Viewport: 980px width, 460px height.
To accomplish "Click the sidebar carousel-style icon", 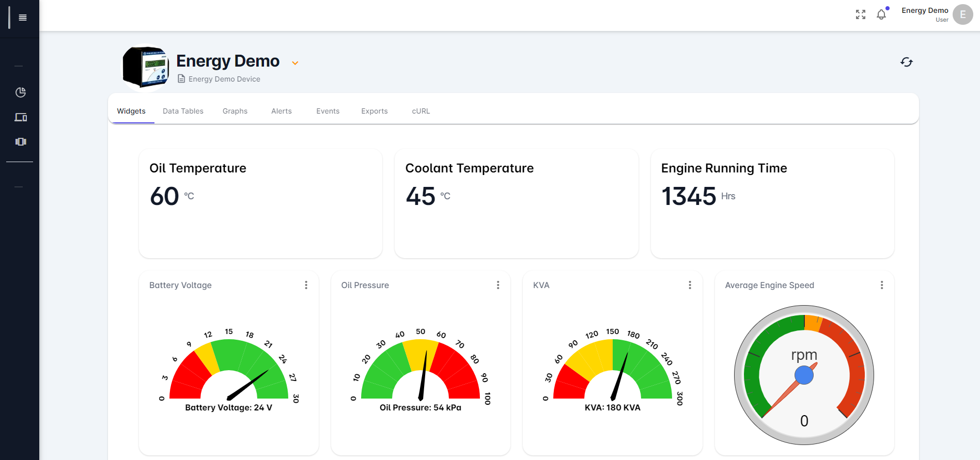I will point(21,141).
